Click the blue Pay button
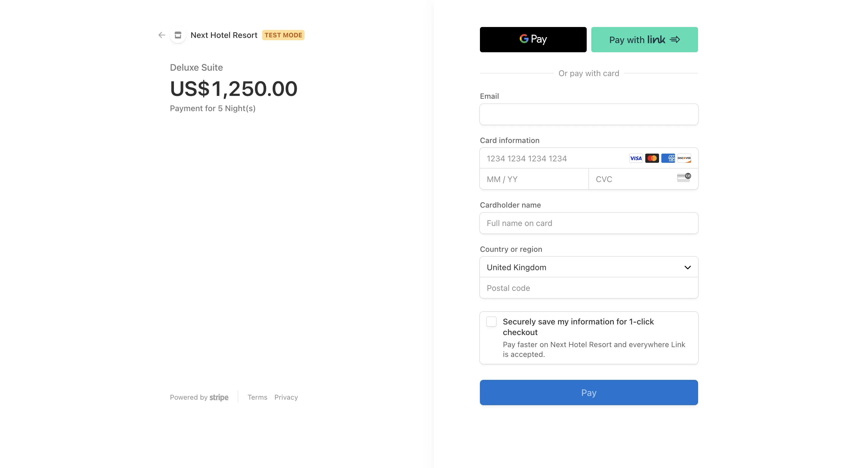This screenshot has height=468, width=868. [588, 392]
